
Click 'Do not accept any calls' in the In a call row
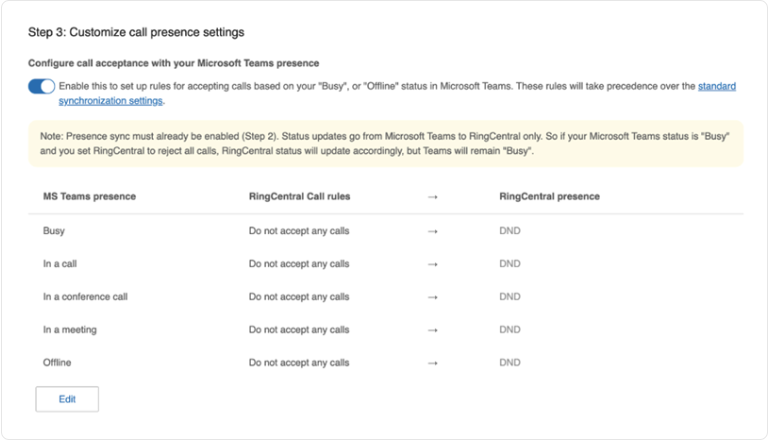[x=299, y=263]
